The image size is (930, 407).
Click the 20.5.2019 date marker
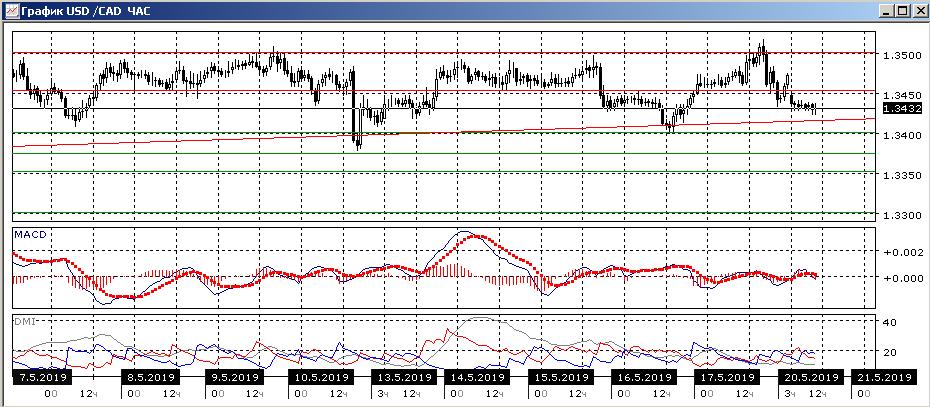point(810,377)
